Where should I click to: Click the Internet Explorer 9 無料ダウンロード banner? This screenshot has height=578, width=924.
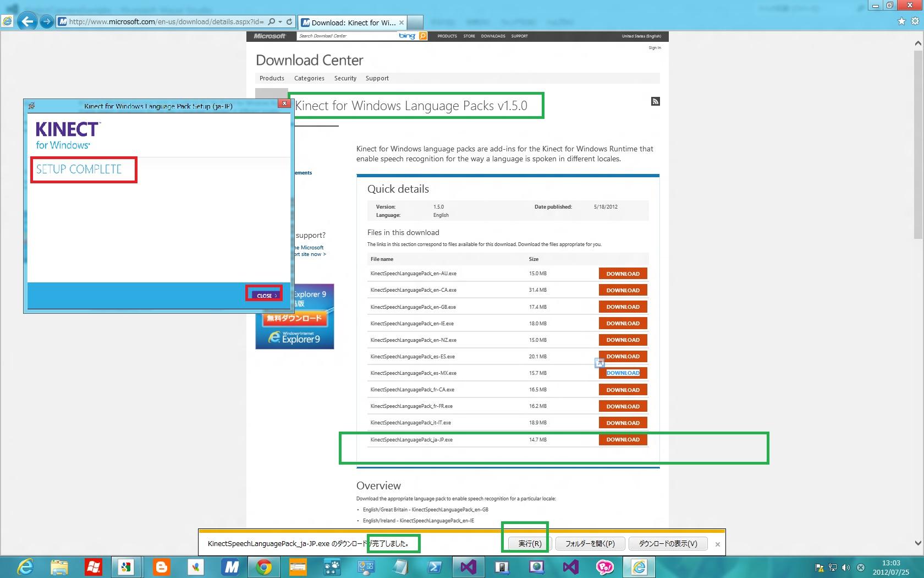tap(295, 317)
